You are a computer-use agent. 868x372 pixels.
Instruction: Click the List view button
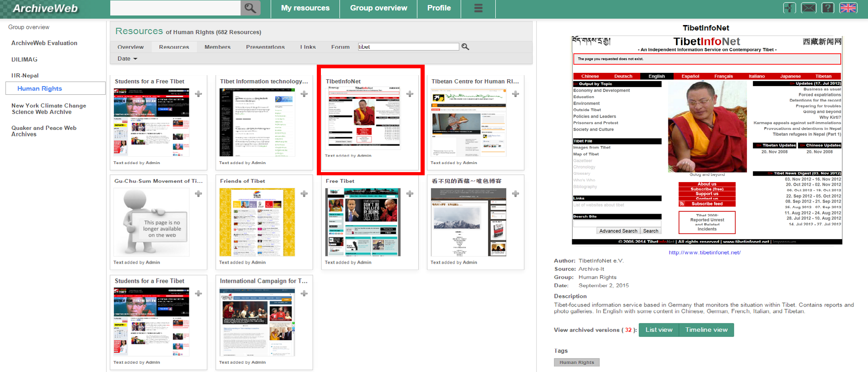coord(659,330)
